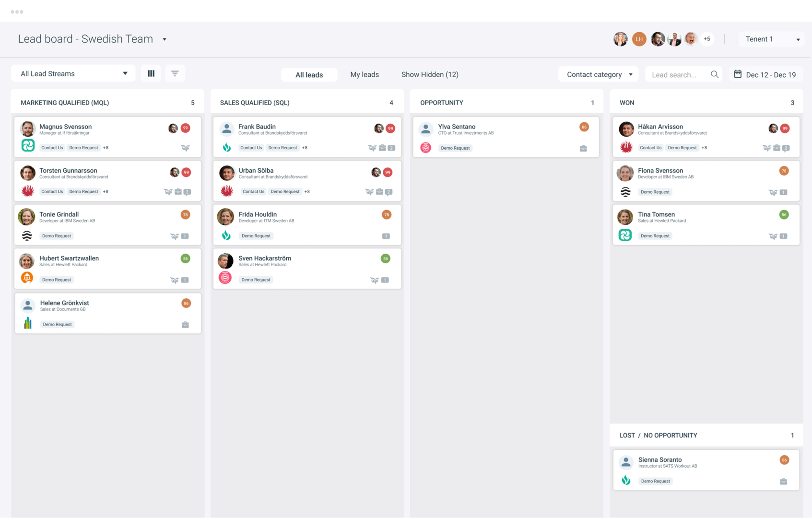Click the column view icon
Image resolution: width=812 pixels, height=518 pixels.
click(x=151, y=73)
